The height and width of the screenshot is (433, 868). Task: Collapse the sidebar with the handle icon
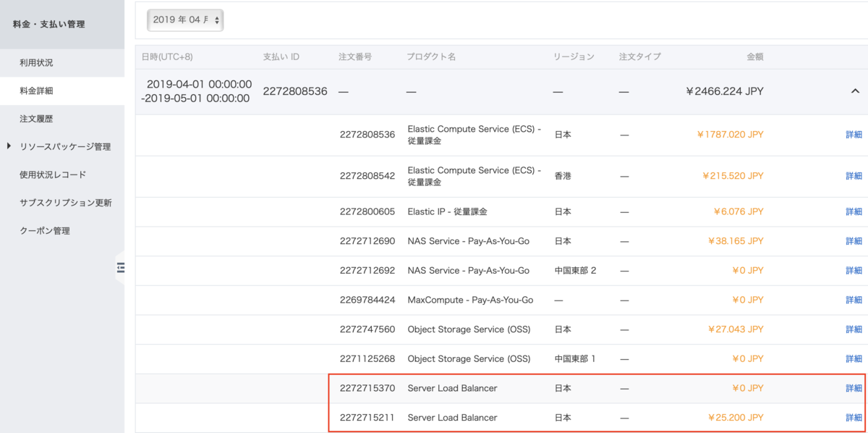121,268
